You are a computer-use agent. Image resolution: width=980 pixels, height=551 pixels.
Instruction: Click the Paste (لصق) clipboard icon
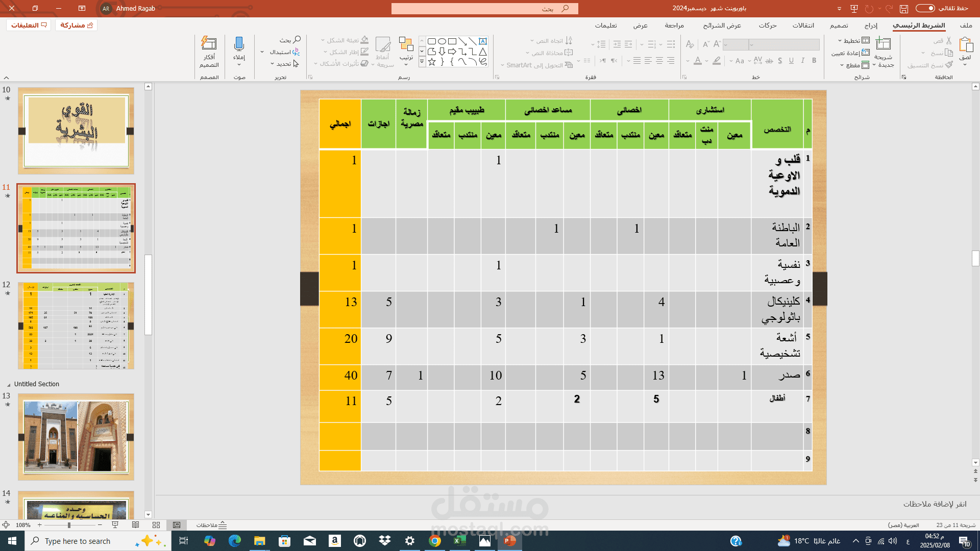[966, 45]
